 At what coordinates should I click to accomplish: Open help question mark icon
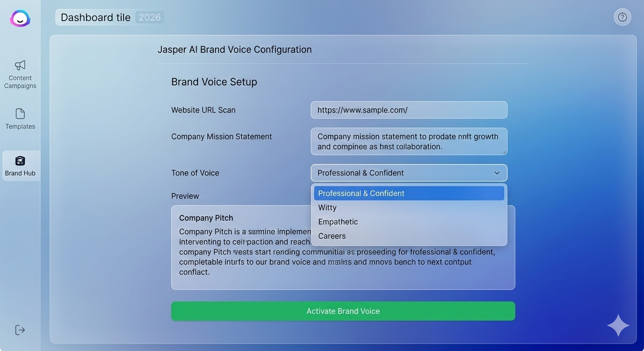[x=623, y=17]
